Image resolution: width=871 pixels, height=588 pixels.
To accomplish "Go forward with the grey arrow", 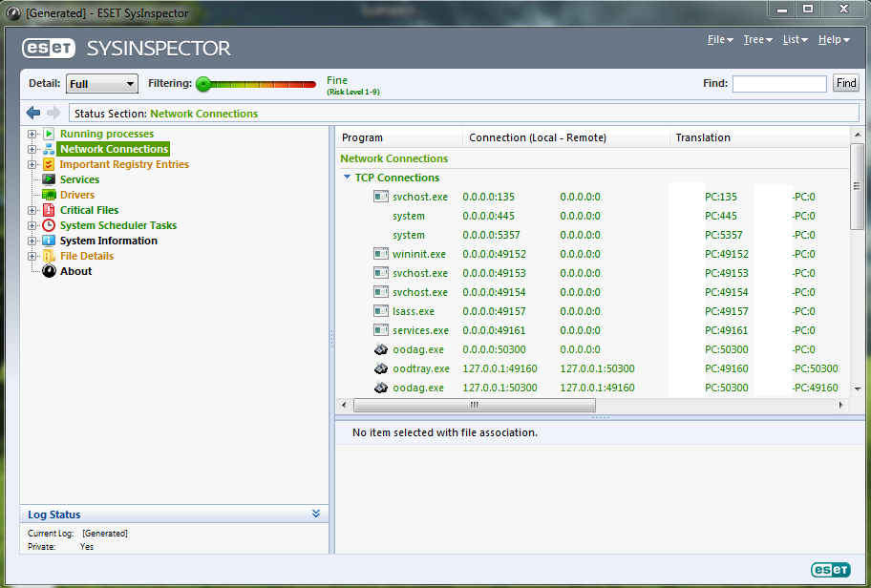I will [53, 113].
